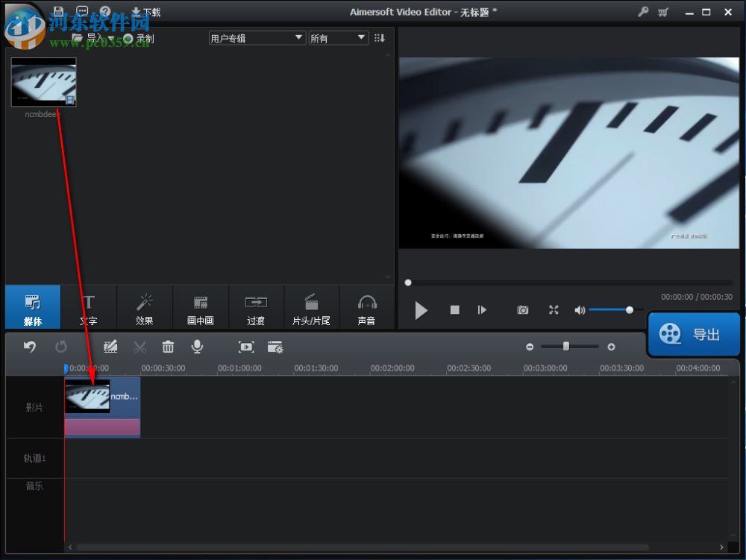746x560 pixels.
Task: Click the save project disk icon
Action: point(58,11)
